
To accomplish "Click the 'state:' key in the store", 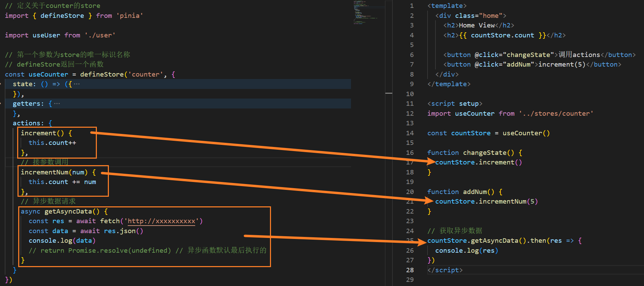I will pyautogui.click(x=24, y=84).
